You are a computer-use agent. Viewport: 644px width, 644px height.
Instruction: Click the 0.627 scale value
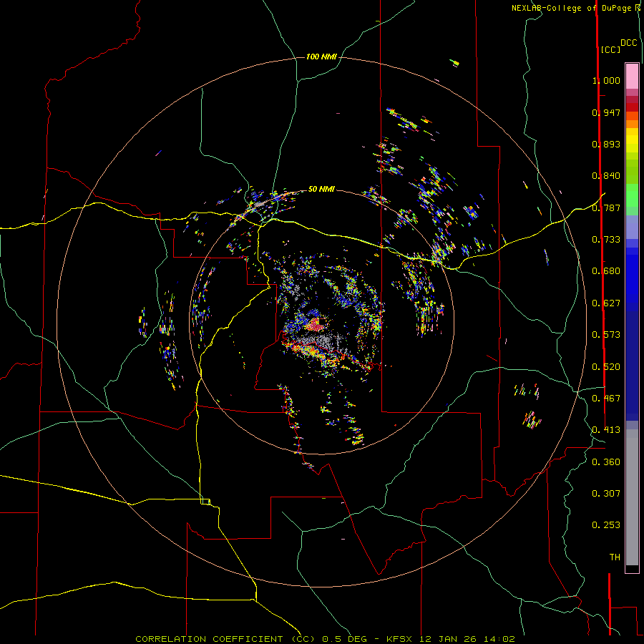click(x=606, y=303)
